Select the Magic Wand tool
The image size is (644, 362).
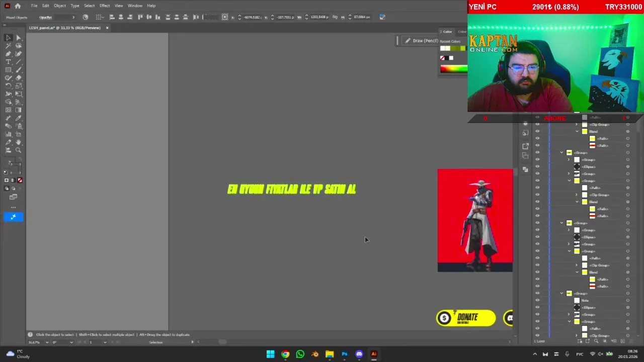tap(9, 46)
